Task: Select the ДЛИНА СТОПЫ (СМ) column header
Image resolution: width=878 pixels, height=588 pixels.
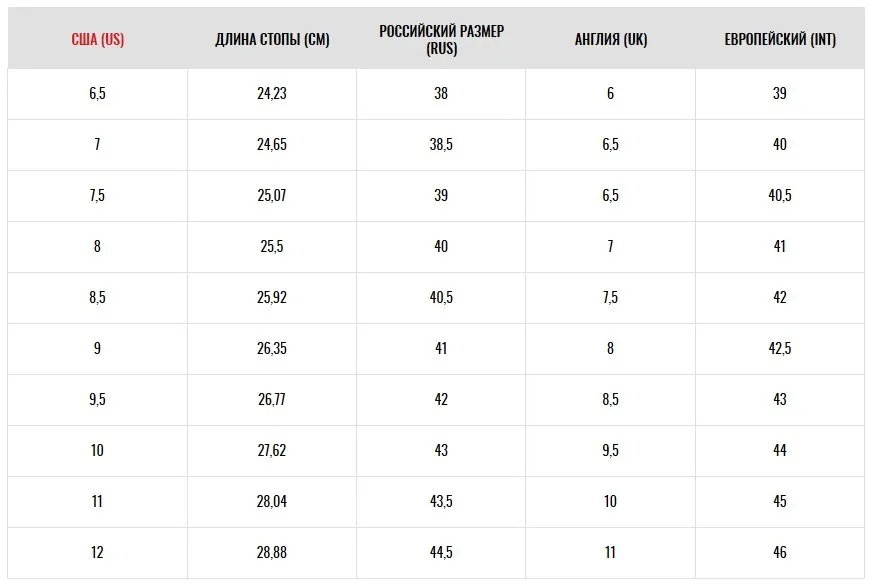Action: click(x=272, y=39)
